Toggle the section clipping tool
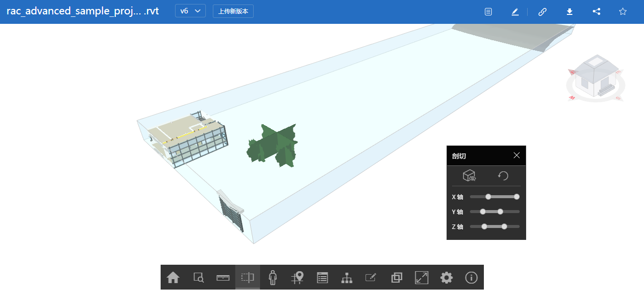The width and height of the screenshot is (644, 299). click(x=248, y=278)
